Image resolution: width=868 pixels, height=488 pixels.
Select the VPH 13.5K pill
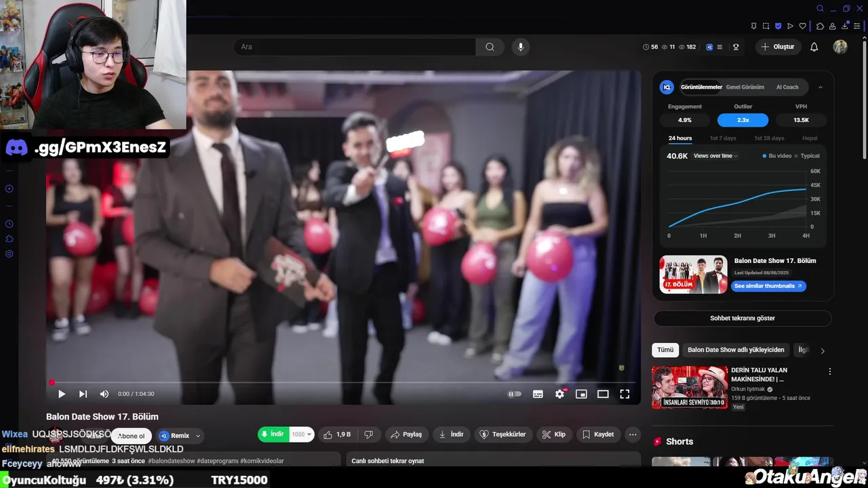click(801, 120)
